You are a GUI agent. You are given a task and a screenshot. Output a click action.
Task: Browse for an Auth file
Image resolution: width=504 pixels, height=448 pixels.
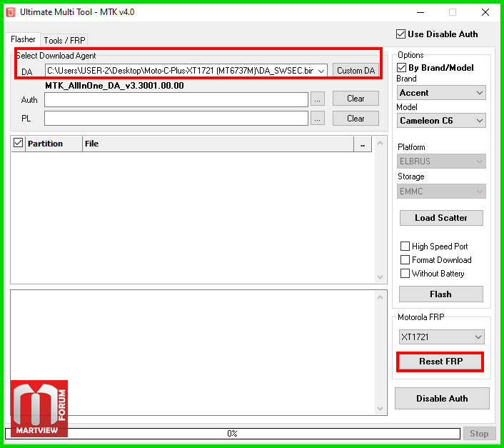(x=317, y=99)
